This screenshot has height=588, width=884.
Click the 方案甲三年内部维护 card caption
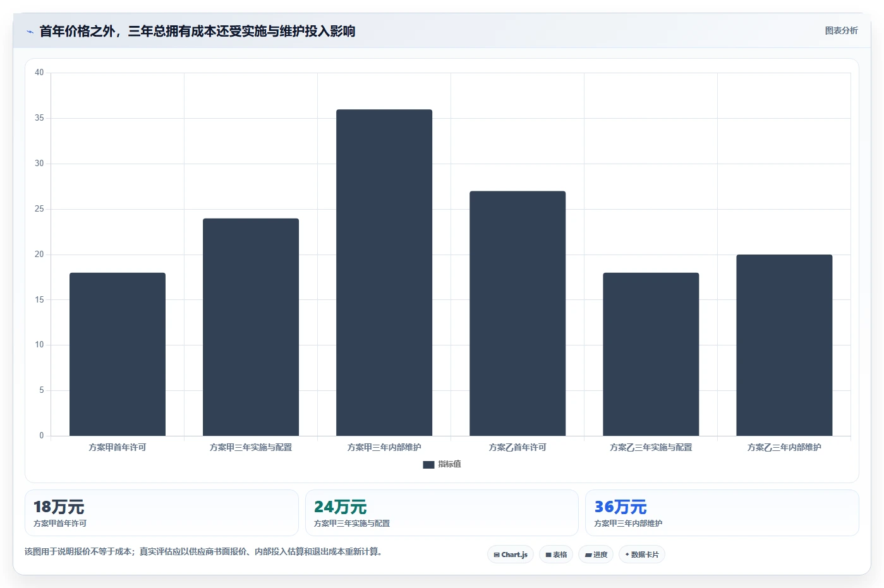click(628, 524)
